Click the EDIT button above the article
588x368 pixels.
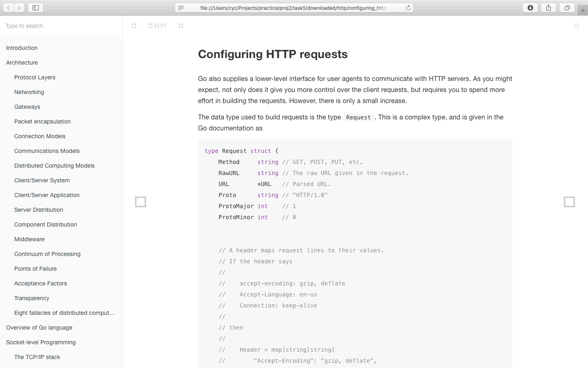tap(158, 26)
